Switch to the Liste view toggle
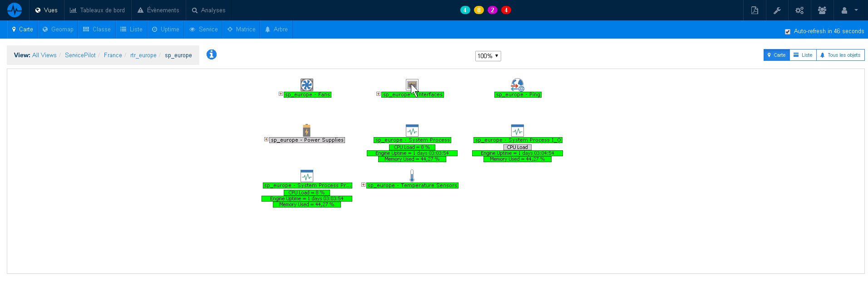Image resolution: width=868 pixels, height=287 pixels. [803, 55]
